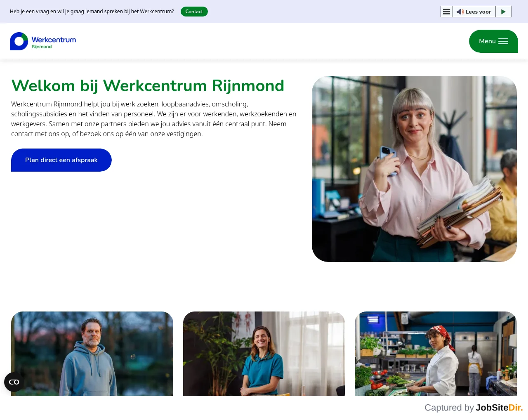
Task: Click heading Welkom bij Werkcentrum Rijnmond
Action: [x=148, y=86]
